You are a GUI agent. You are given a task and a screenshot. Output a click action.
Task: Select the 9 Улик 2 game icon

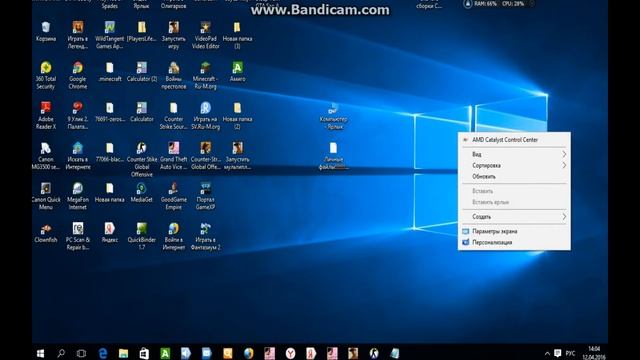[x=78, y=116]
